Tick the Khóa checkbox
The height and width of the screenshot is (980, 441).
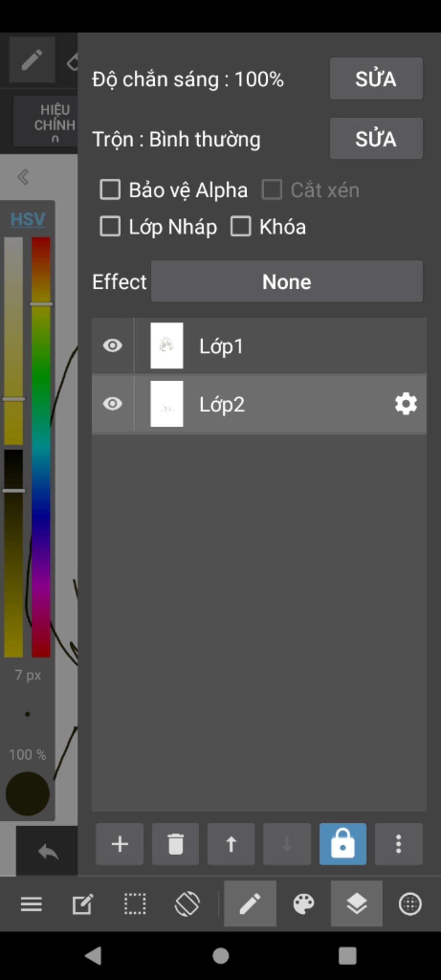coord(241,227)
